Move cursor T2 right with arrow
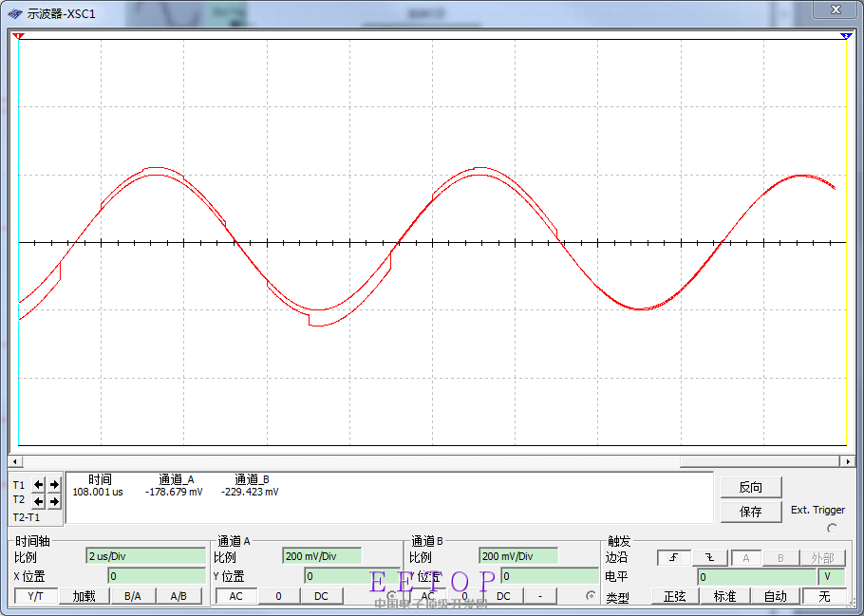The height and width of the screenshot is (616, 864). [x=54, y=501]
